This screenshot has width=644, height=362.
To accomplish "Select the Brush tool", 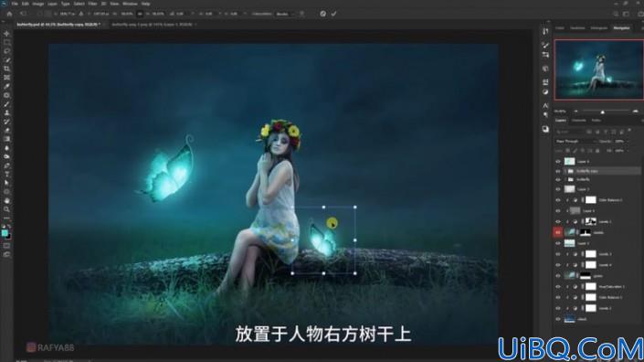I will coord(6,104).
